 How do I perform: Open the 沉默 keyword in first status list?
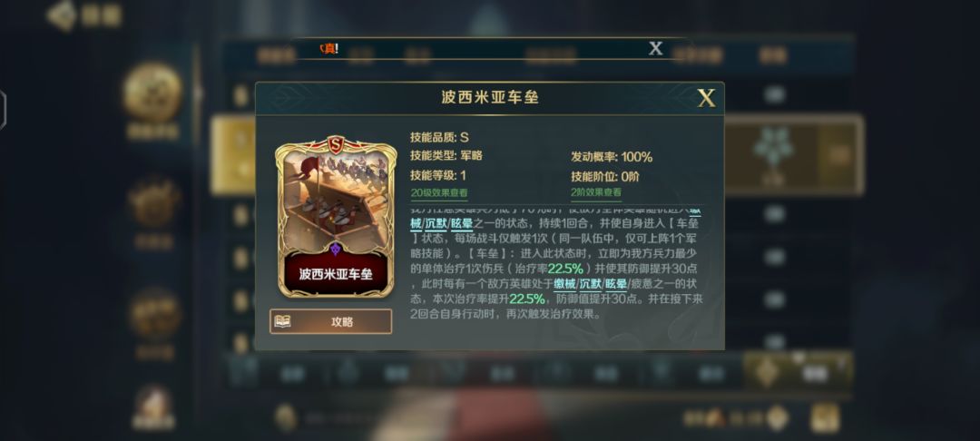click(x=436, y=223)
